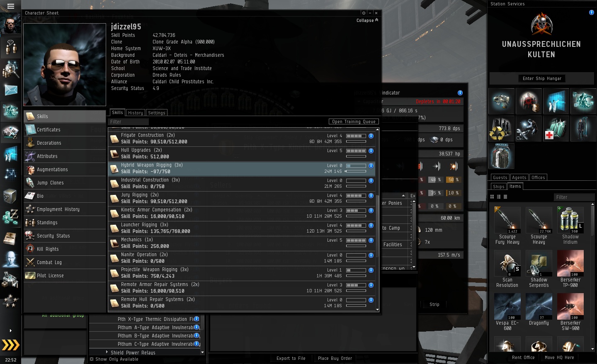Select the Shadow Iridium item thumbnail
Image resolution: width=597 pixels, height=364 pixels.
point(570,220)
